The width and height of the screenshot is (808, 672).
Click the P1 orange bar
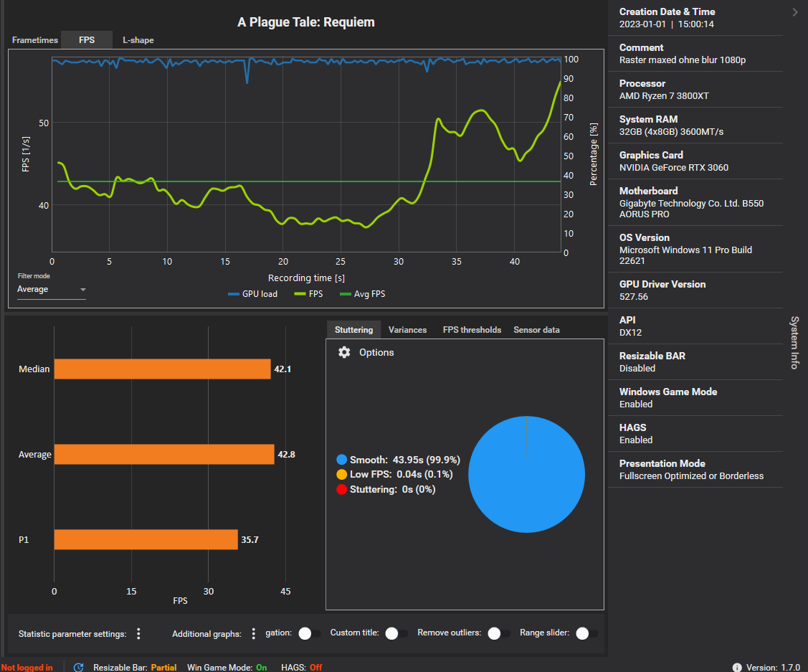[146, 539]
